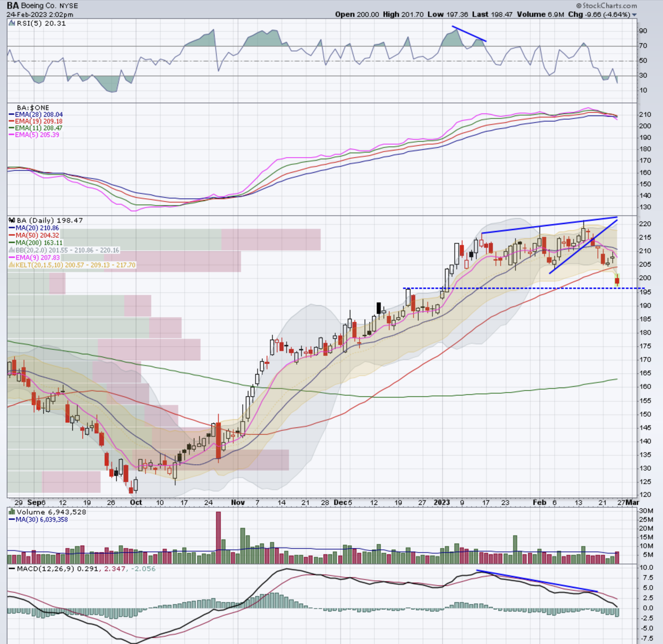Open the dropdown arrow beside Chg value
The width and height of the screenshot is (663, 644).
(x=634, y=15)
